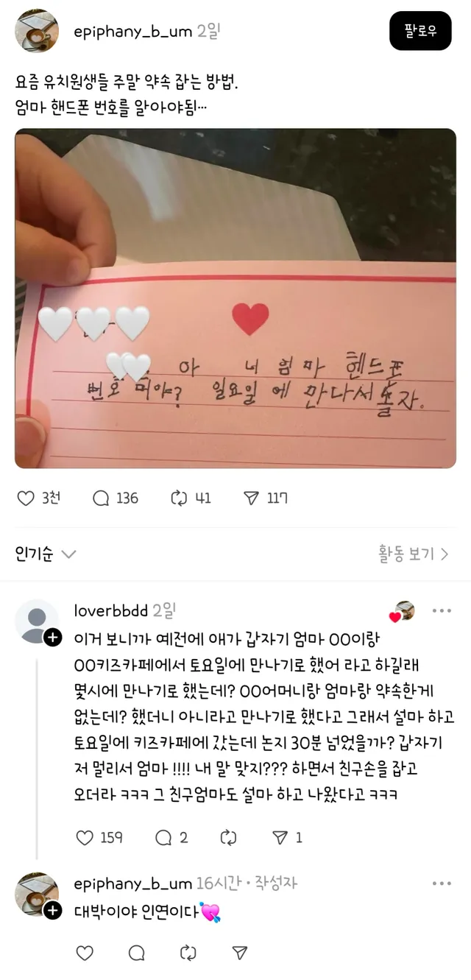
Task: Open reply icon under the author's comment
Action: coord(137,953)
